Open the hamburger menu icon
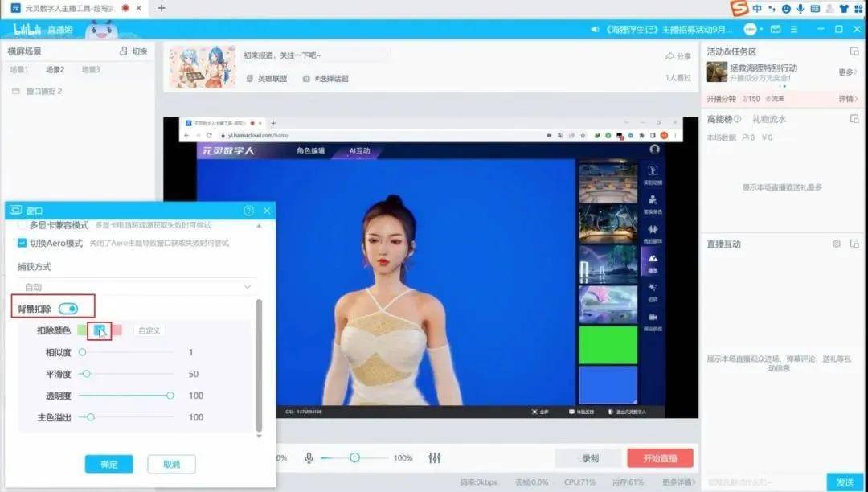Screen dimensions: 868x492 click(x=794, y=29)
